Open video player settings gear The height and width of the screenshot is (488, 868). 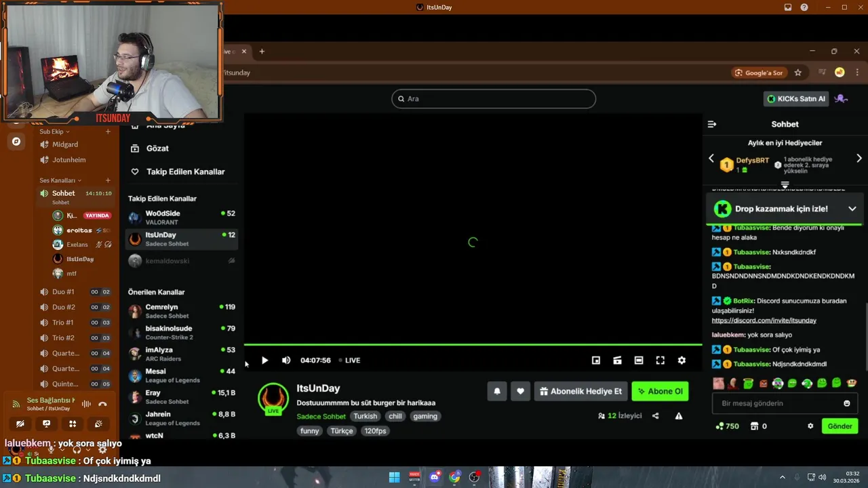click(x=682, y=361)
